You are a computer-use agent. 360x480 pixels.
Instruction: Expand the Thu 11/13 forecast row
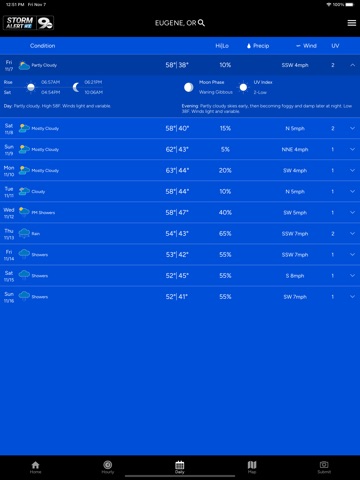click(352, 233)
